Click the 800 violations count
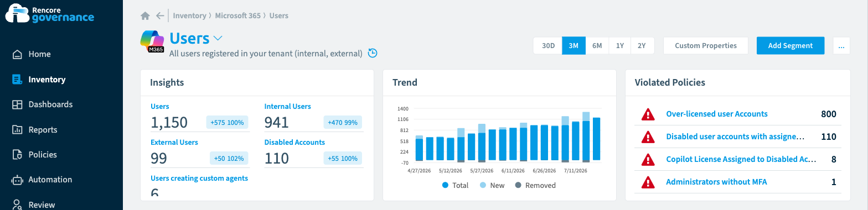Viewport: 868px width, 210px height. click(x=828, y=114)
